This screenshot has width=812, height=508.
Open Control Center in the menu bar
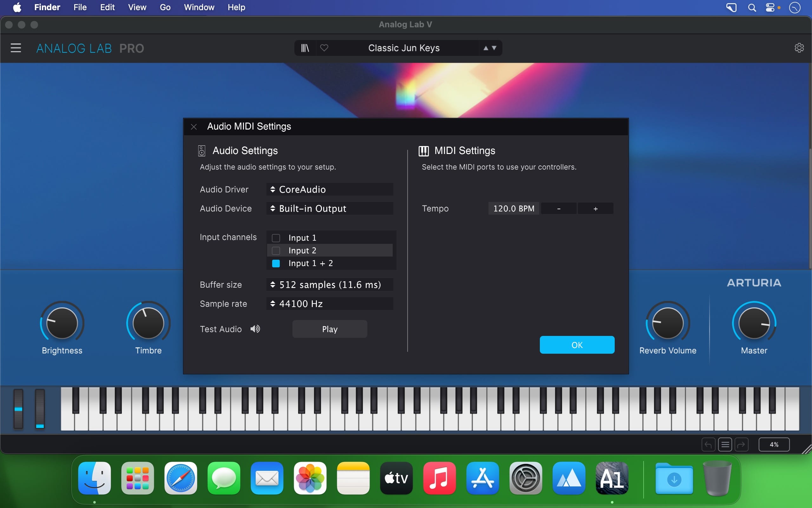pyautogui.click(x=770, y=7)
